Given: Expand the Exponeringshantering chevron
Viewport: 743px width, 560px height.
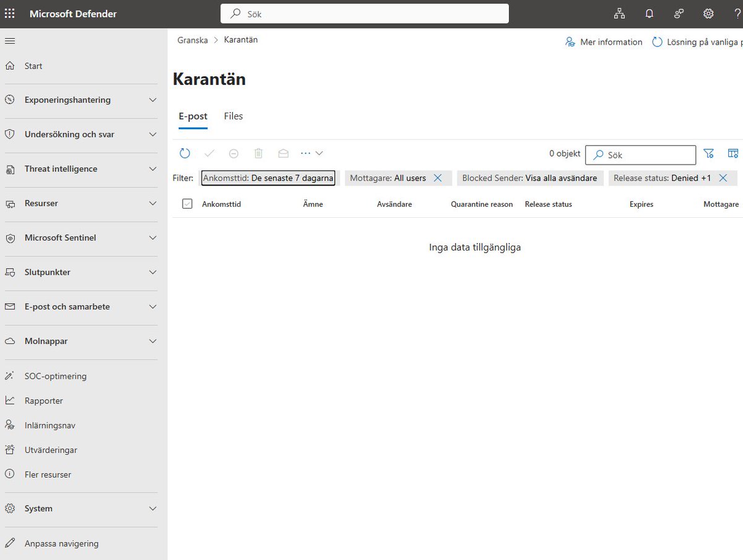Looking at the screenshot, I should (153, 100).
